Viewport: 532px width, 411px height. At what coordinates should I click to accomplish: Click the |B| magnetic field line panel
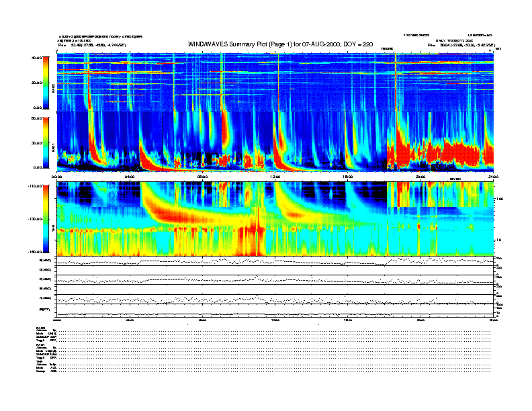tap(275, 310)
